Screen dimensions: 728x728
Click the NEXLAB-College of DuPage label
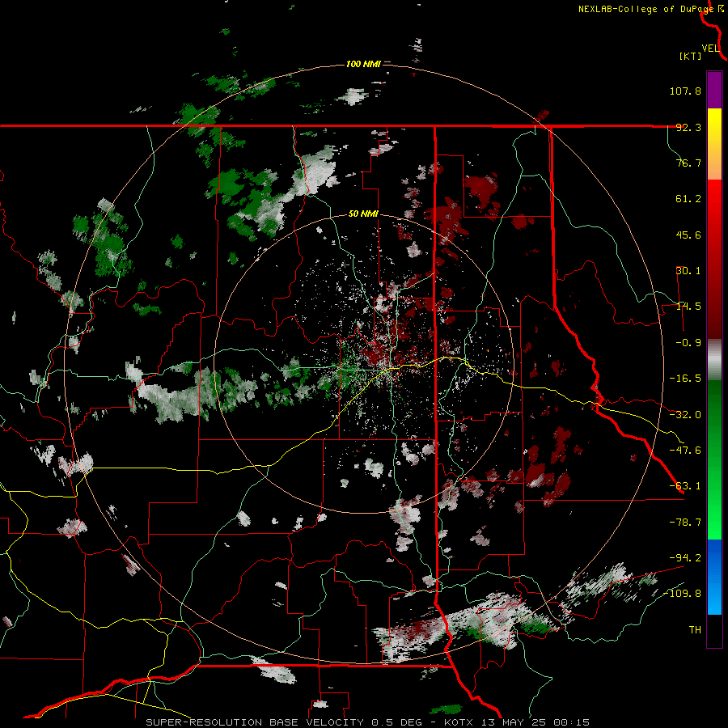pyautogui.click(x=645, y=9)
